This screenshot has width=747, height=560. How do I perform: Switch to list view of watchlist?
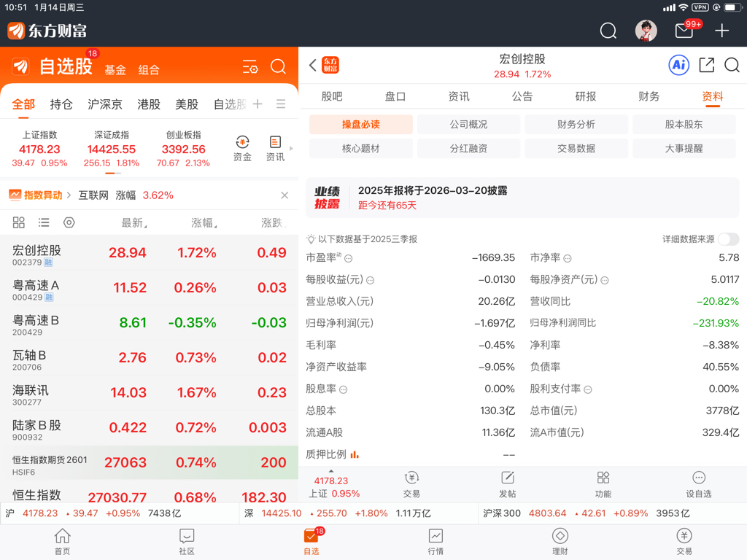(x=44, y=222)
